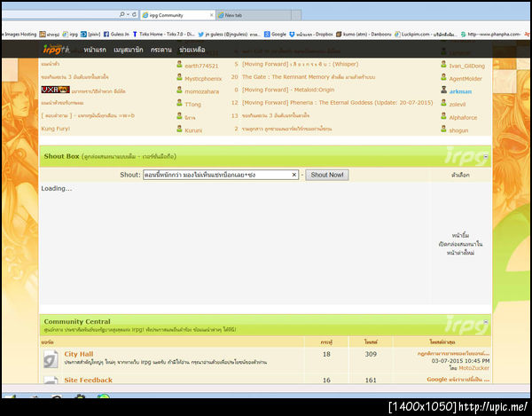Open shout box in new window link
Viewport: 532px width, 416px height.
460,248
